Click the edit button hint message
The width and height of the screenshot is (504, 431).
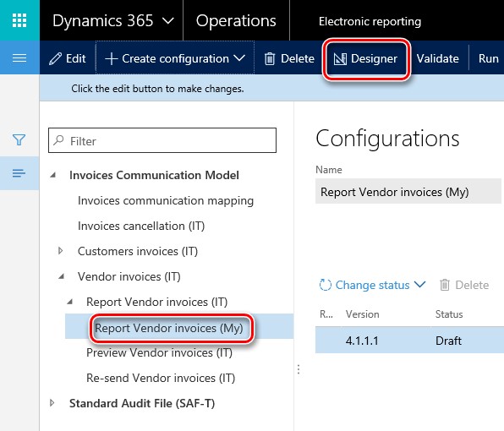[x=157, y=89]
